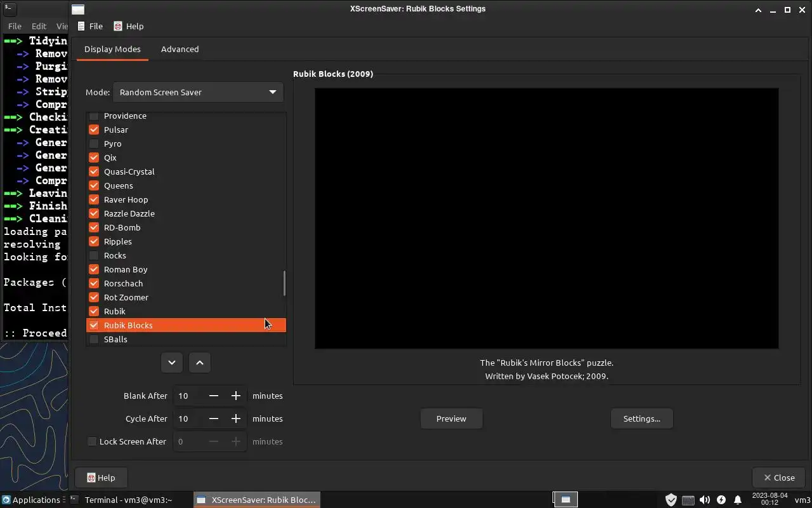Click the bottom Help button
The height and width of the screenshot is (508, 812).
tap(101, 478)
